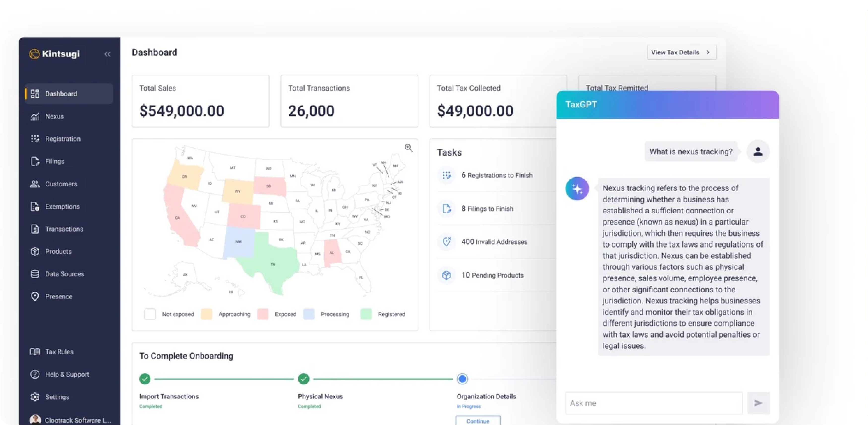
Task: Open the Exemptions page icon
Action: tap(35, 207)
